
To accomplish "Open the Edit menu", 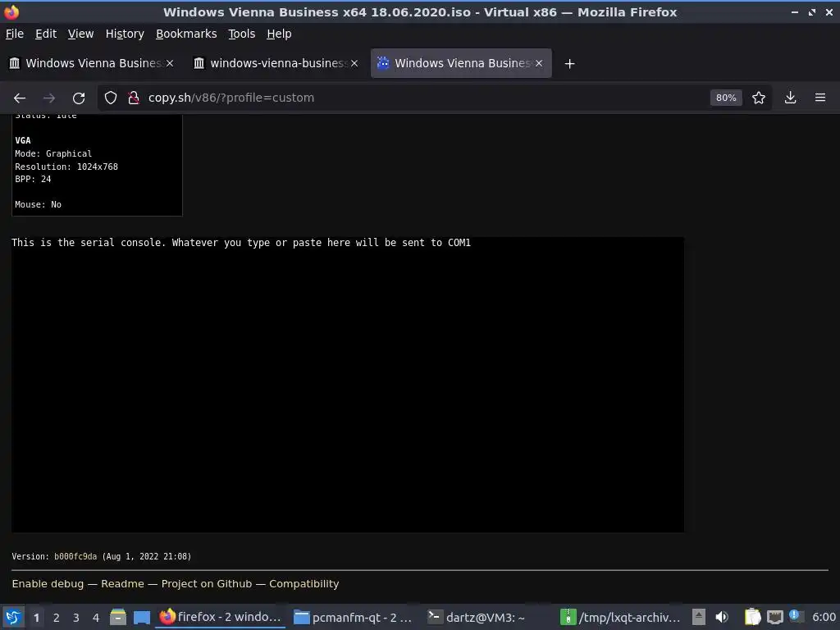I will (x=46, y=34).
